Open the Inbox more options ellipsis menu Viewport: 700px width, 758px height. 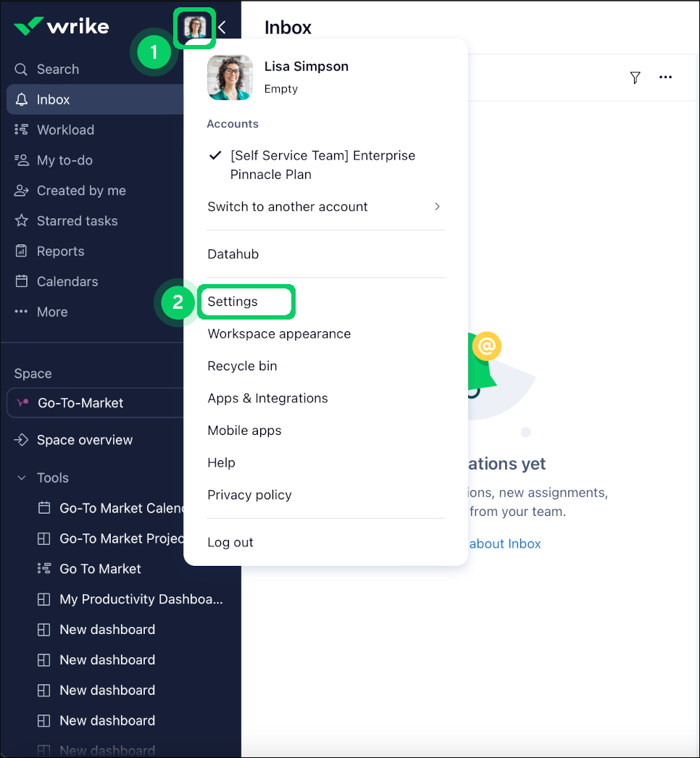[x=665, y=78]
